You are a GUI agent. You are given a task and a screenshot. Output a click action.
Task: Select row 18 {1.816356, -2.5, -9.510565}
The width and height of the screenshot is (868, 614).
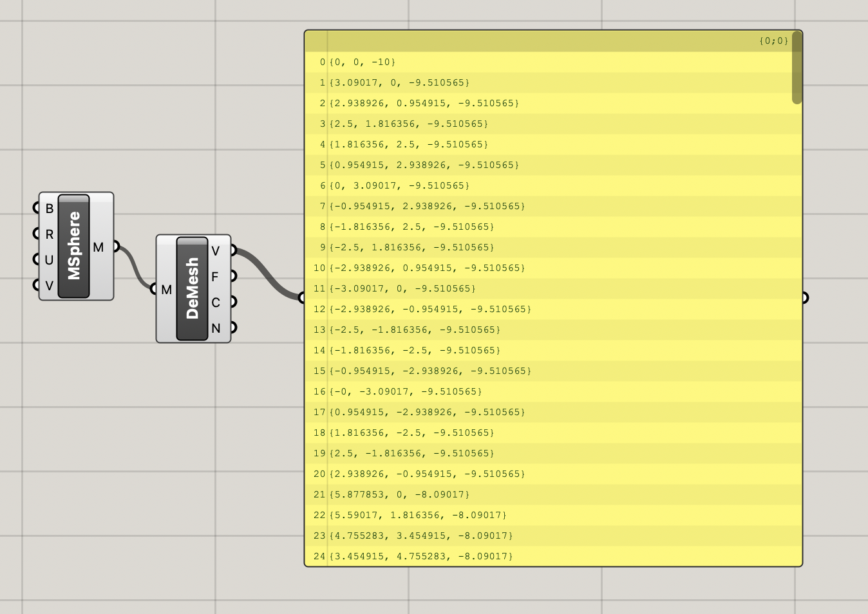[x=412, y=433]
